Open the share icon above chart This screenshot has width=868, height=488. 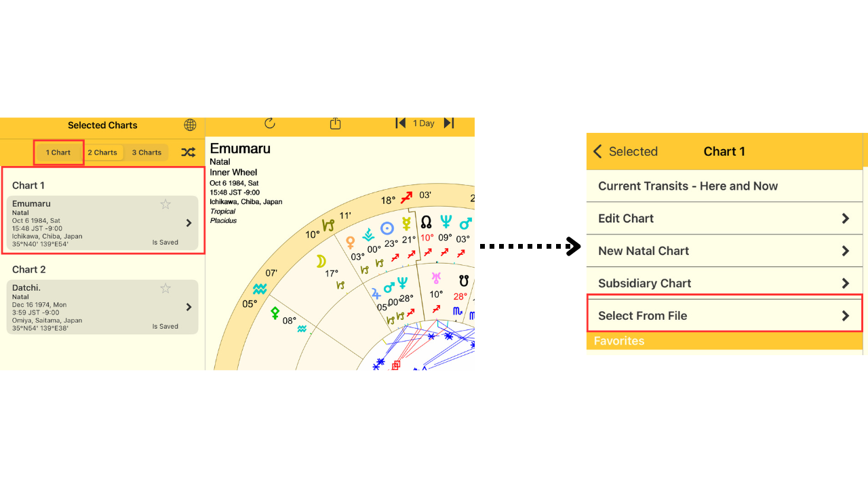click(x=335, y=123)
